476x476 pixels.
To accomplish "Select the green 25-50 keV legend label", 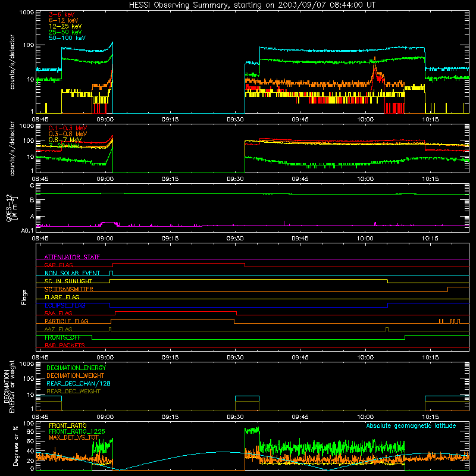I will point(65,32).
